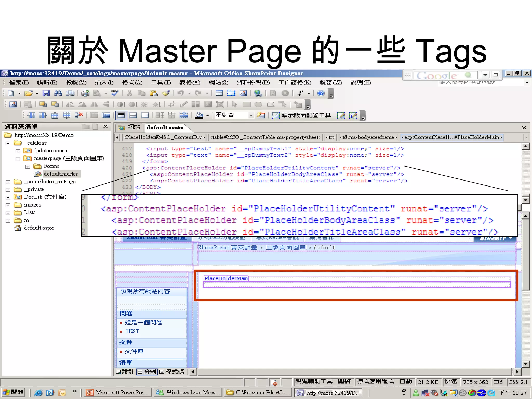Viewport: 532px width, 399px height.
Task: Click the td.ms-bodyareaframe tag selector
Action: tap(368, 137)
